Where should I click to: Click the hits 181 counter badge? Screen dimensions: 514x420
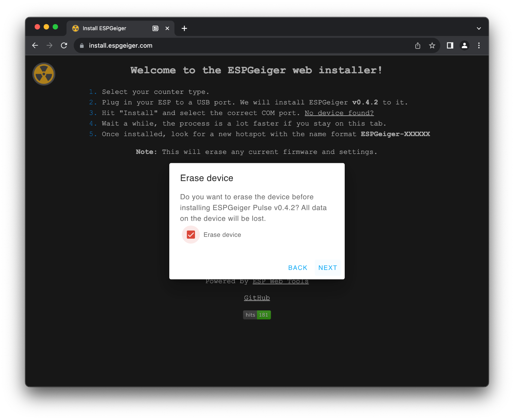[257, 315]
